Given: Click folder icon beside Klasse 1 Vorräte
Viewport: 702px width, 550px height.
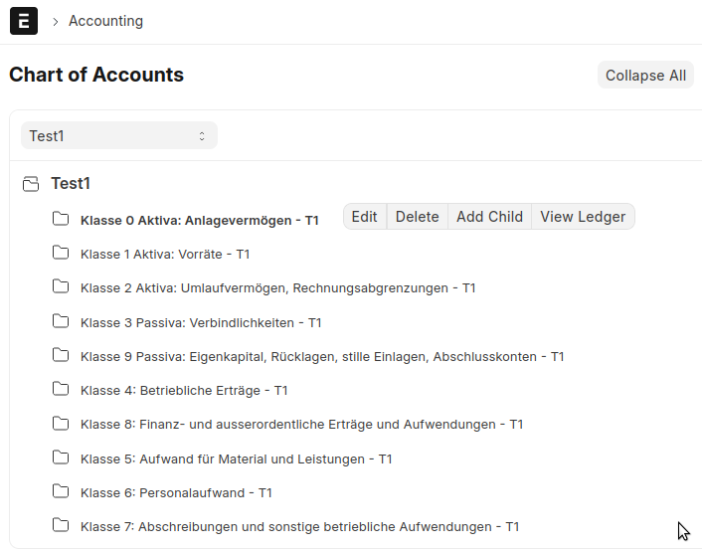Looking at the screenshot, I should click(x=61, y=253).
